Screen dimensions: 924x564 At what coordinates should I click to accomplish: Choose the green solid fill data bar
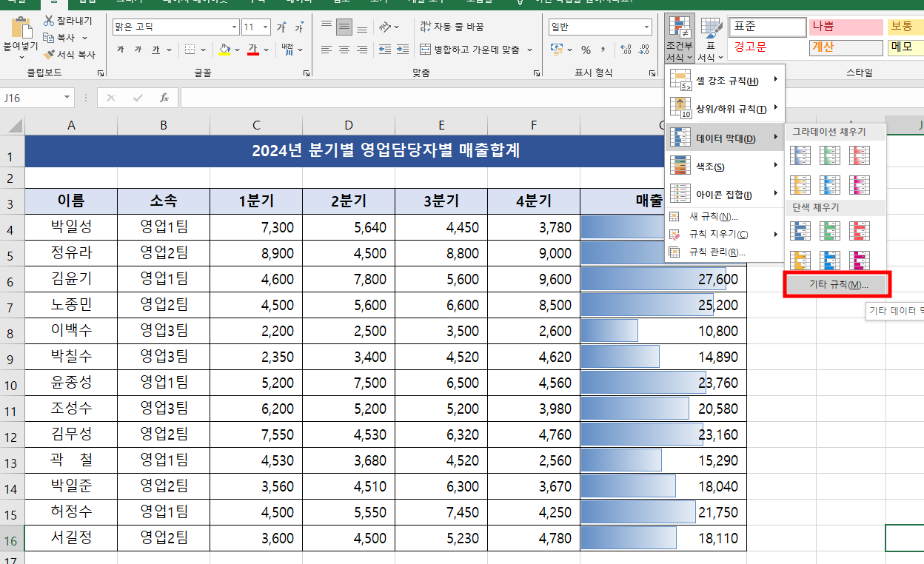click(830, 230)
